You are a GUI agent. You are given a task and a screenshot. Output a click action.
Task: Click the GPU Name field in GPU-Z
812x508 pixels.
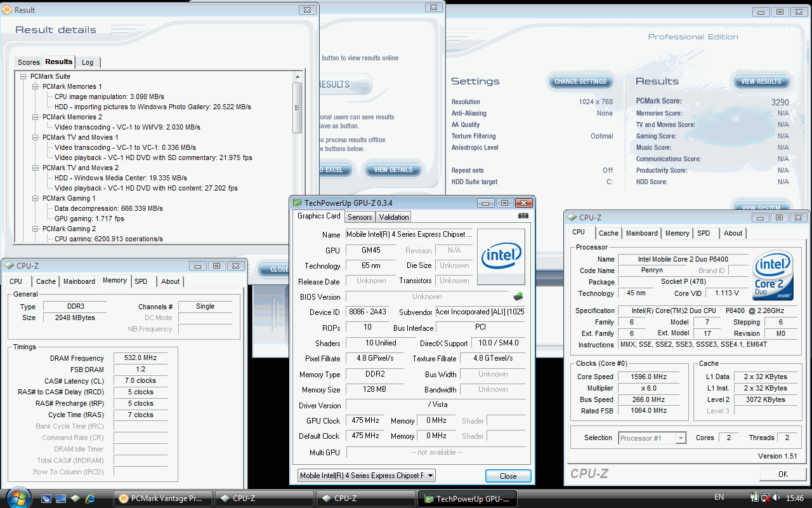pos(409,234)
